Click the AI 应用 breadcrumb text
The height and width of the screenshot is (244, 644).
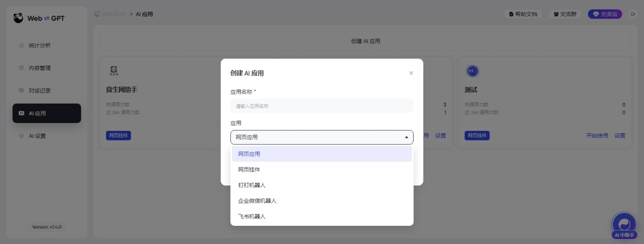(x=144, y=14)
